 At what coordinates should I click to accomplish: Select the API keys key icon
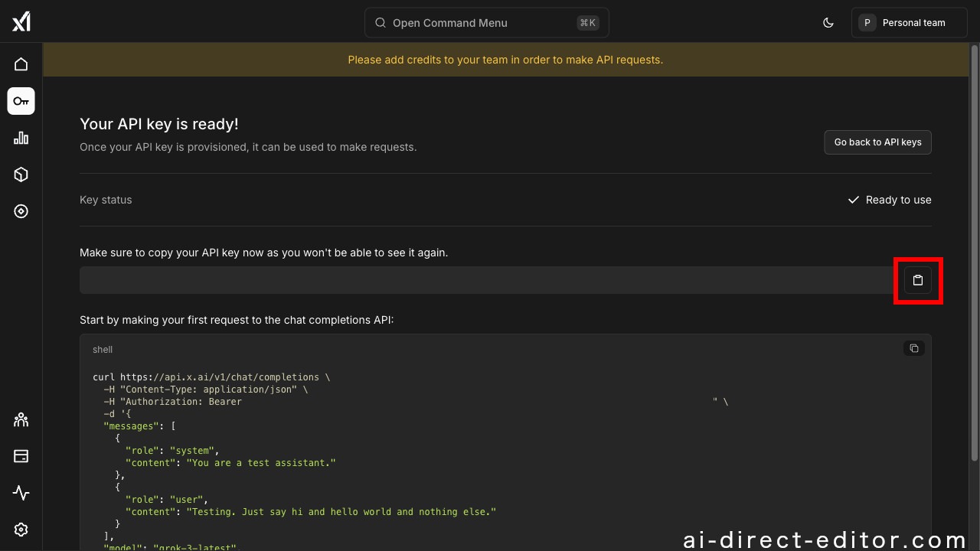21,101
